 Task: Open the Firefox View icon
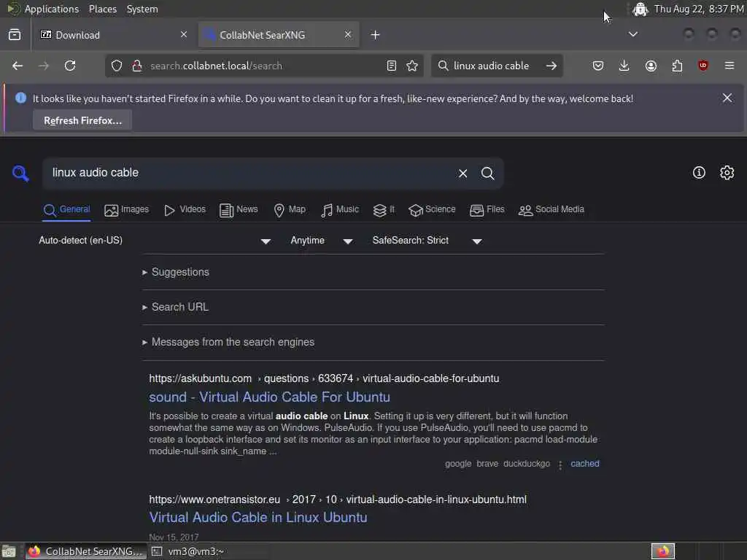click(15, 35)
